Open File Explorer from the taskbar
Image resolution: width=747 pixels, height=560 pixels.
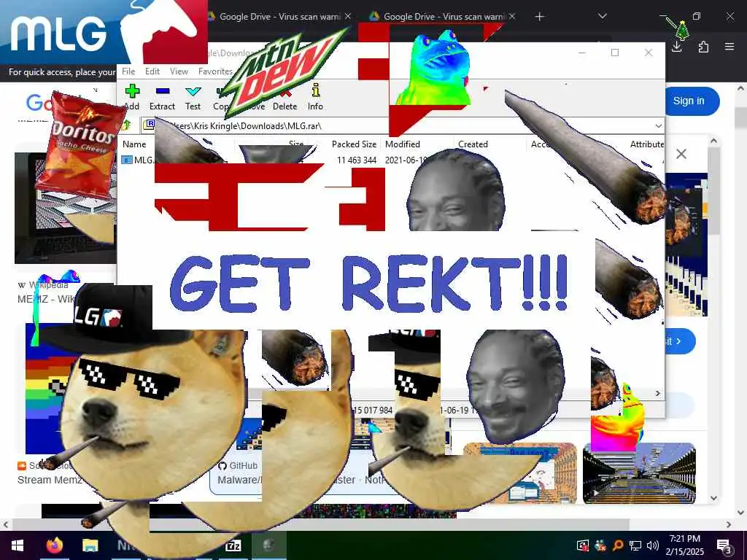[x=90, y=545]
